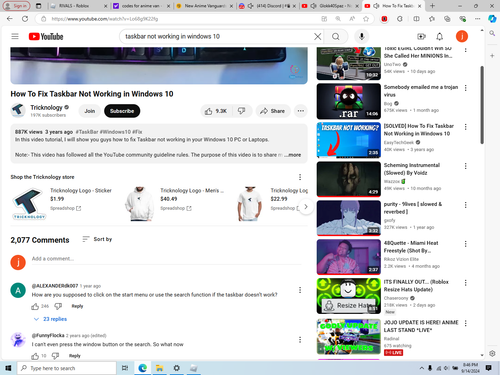Viewport: 500px width, 375px height.
Task: Open options menu for FunnyFlocka comment
Action: click(x=300, y=340)
